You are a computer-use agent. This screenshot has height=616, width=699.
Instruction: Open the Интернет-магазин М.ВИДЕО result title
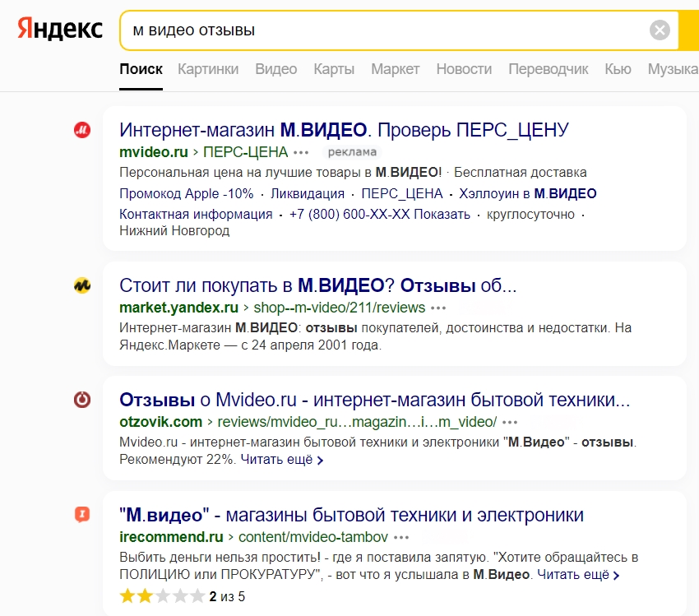click(x=344, y=129)
